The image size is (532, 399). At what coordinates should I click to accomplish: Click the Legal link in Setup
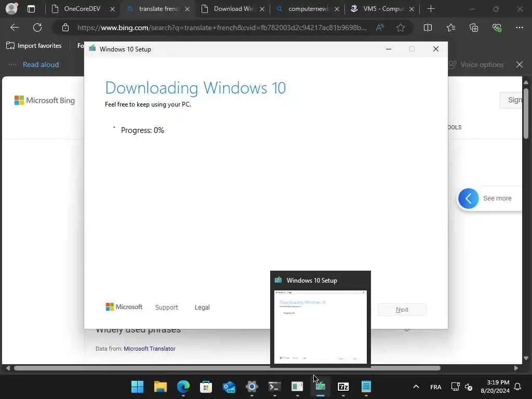[202, 308]
